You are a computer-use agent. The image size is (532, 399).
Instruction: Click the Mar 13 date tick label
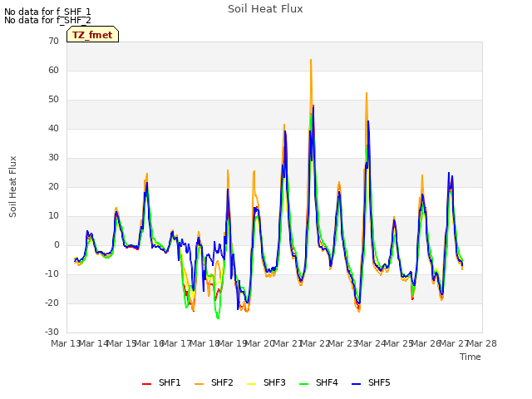coord(66,343)
